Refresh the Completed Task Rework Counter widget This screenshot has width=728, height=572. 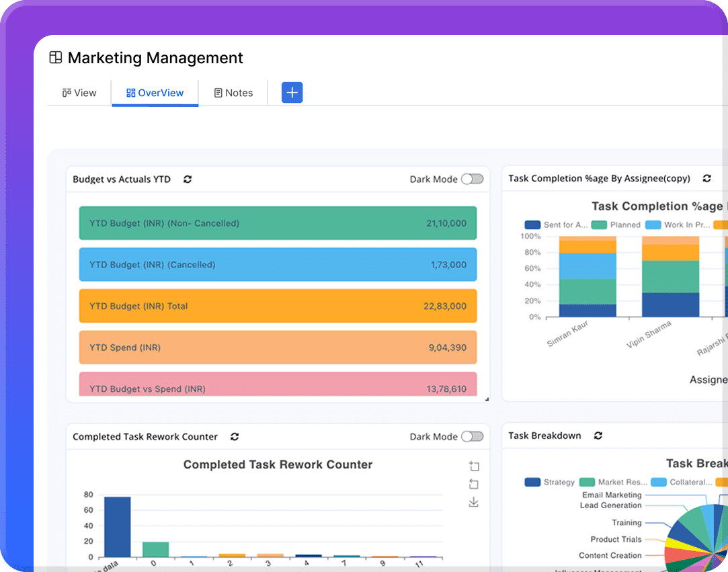click(235, 436)
